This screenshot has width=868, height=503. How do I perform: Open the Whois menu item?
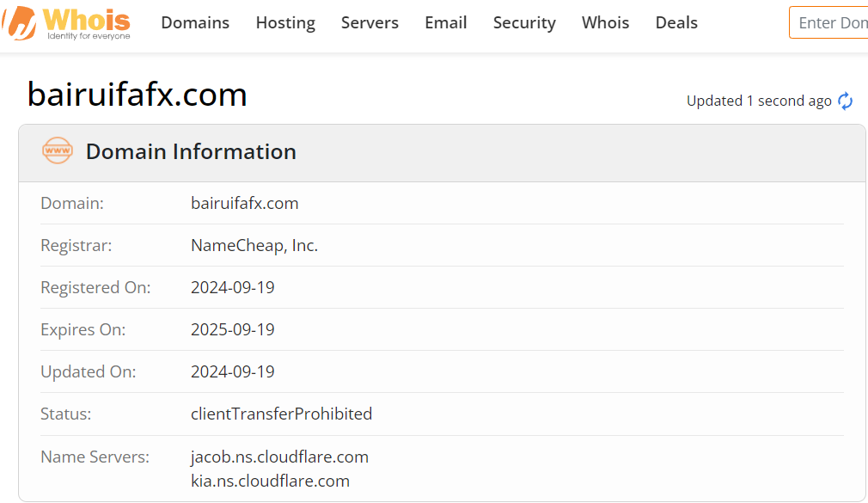click(605, 22)
